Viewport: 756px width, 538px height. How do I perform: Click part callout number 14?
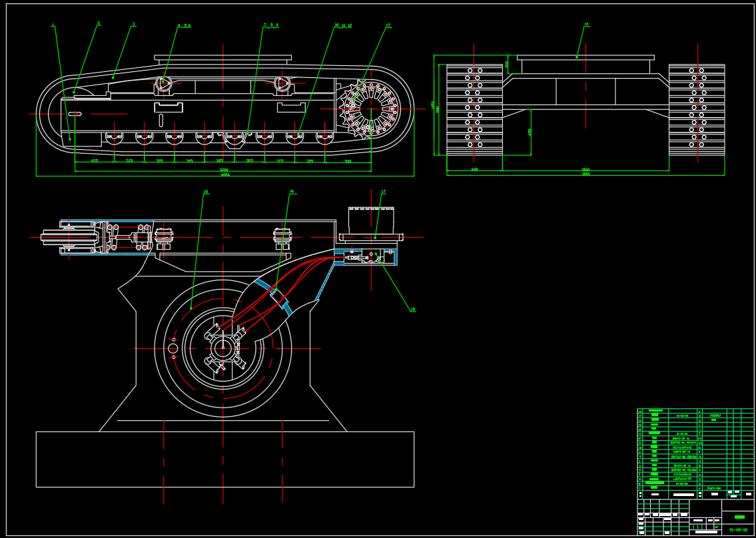tap(586, 24)
